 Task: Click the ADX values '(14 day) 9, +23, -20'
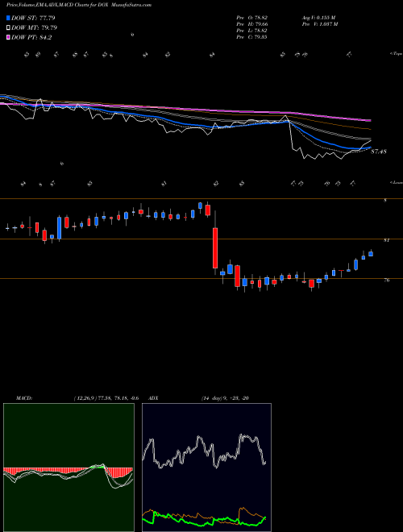(225, 398)
